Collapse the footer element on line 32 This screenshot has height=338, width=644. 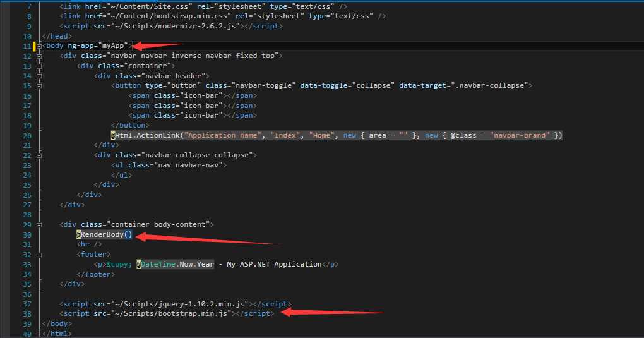(x=39, y=255)
